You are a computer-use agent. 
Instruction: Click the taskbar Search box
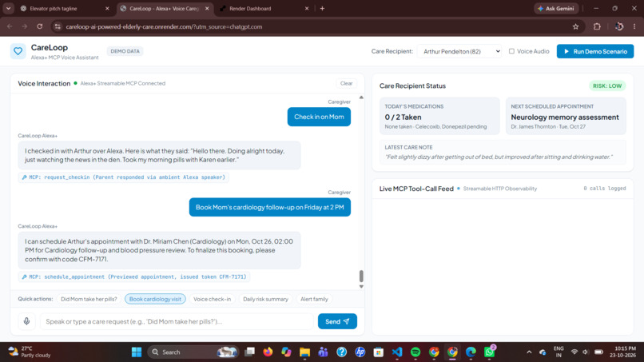pos(193,352)
